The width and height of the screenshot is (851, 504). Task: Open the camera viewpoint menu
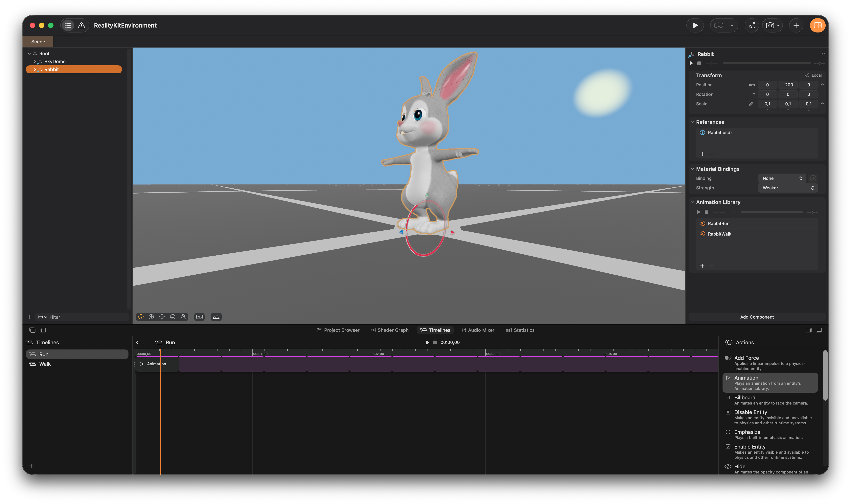point(772,26)
